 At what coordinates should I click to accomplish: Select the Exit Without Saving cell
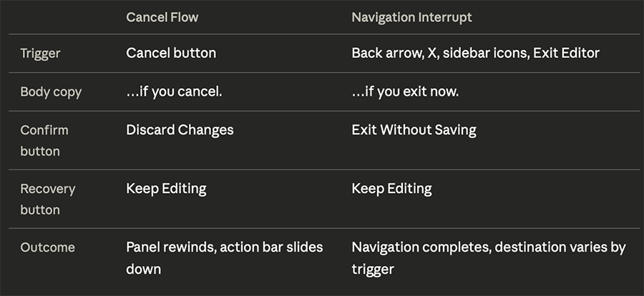pos(414,130)
